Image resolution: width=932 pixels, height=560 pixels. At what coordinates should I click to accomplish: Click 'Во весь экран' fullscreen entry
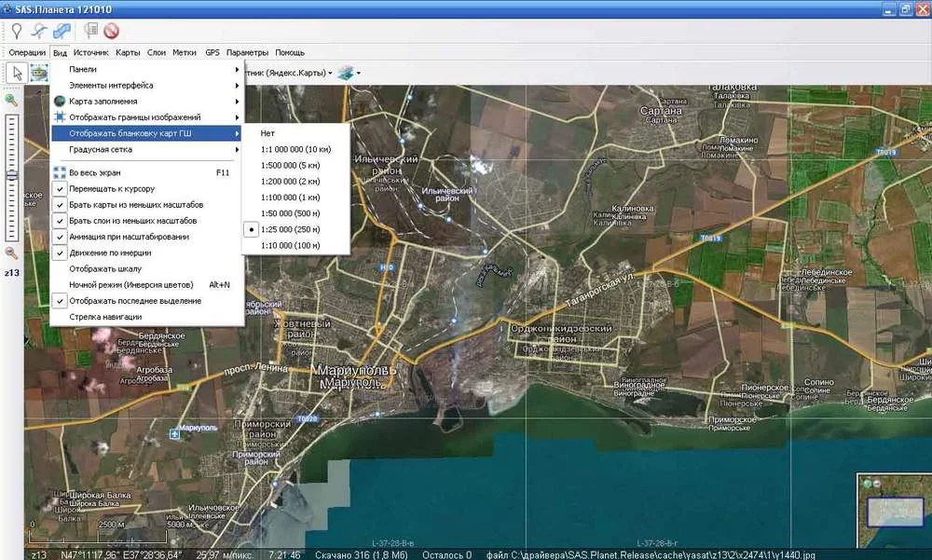(x=93, y=172)
